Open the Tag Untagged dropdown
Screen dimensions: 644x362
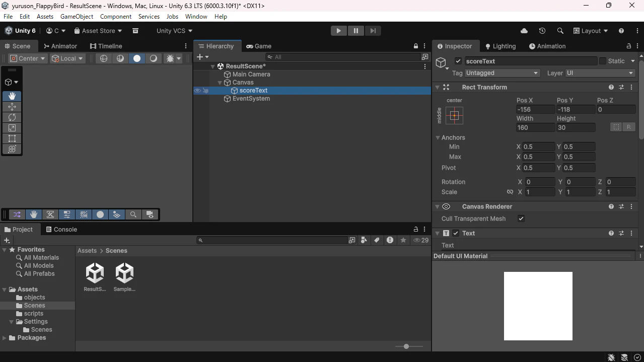click(502, 73)
